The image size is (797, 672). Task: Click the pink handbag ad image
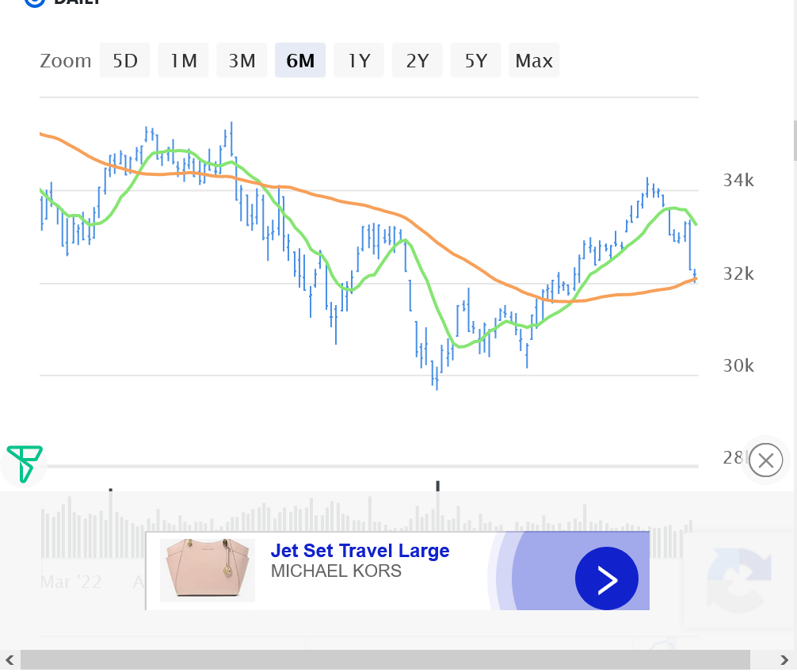point(208,571)
